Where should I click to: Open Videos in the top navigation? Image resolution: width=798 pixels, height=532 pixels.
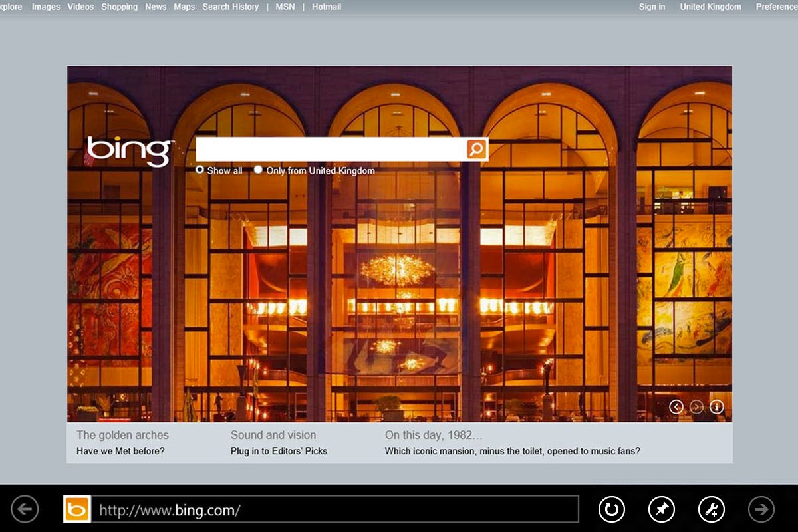point(80,7)
